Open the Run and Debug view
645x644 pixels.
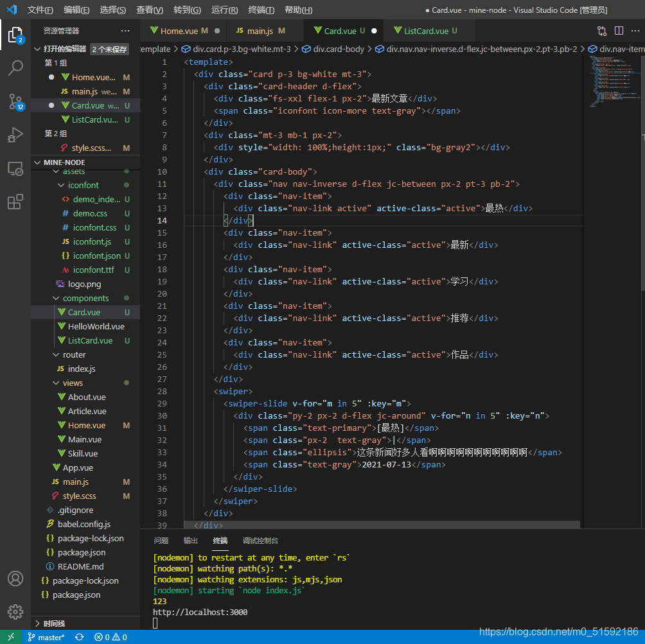15,135
